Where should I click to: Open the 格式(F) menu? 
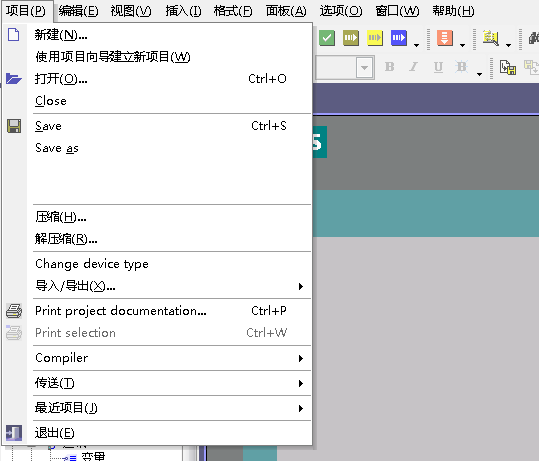[x=233, y=11]
